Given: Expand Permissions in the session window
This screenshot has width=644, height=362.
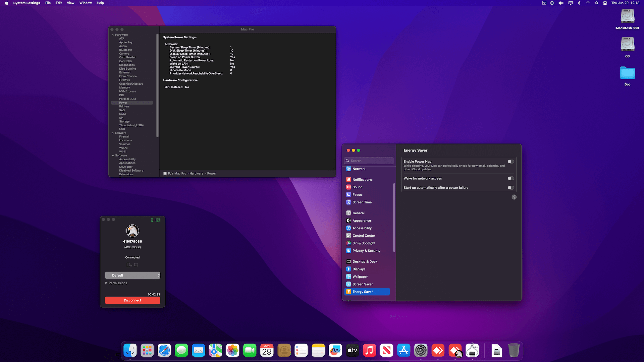Looking at the screenshot, I should 116,283.
